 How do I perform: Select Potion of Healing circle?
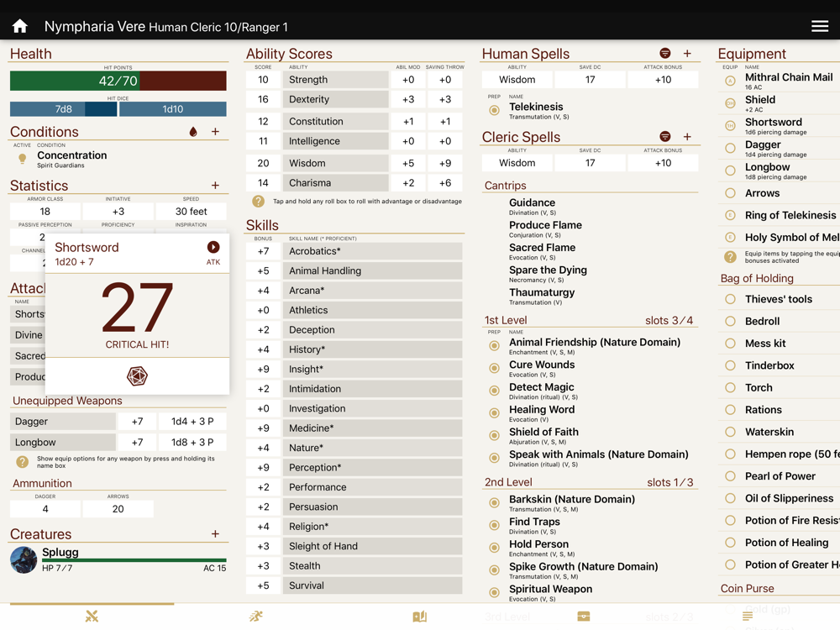(x=730, y=543)
